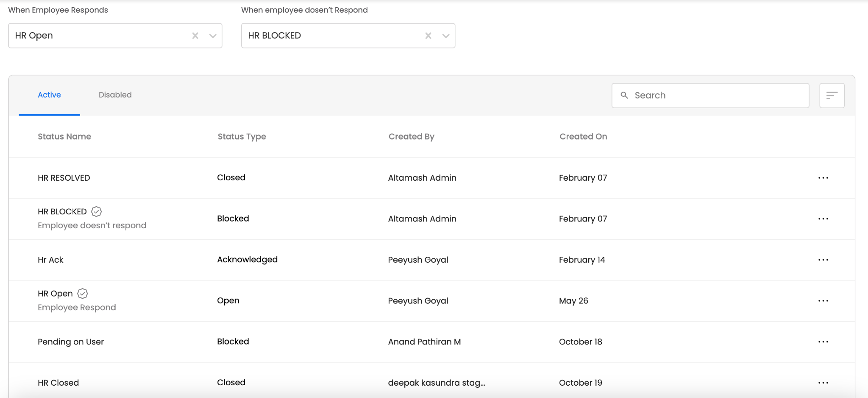Screen dimensions: 868x398
Task: Open more options for Pending on User row
Action: (x=823, y=342)
